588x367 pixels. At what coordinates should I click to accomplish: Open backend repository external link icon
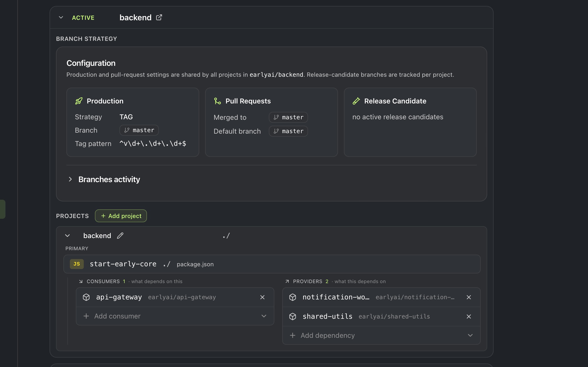coord(159,18)
